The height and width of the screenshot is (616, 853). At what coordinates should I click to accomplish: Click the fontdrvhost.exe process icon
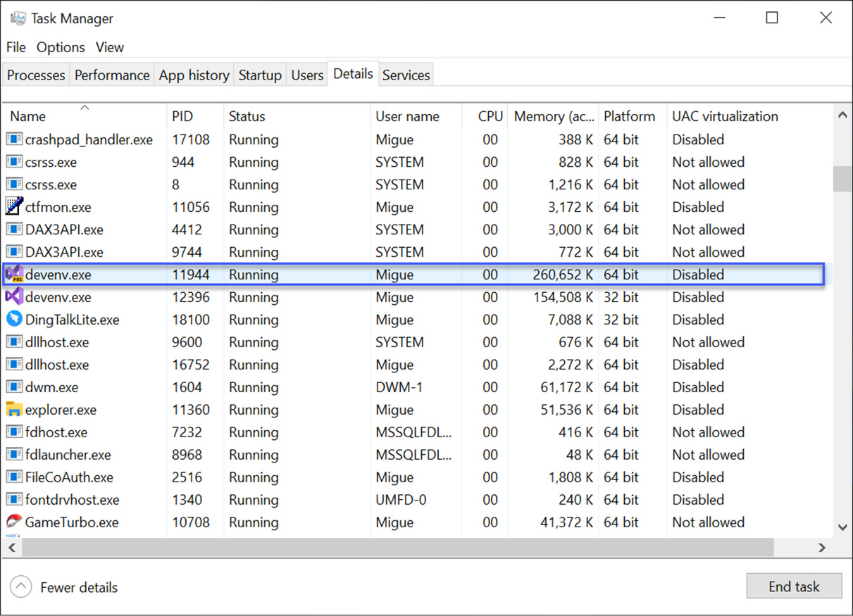[13, 500]
